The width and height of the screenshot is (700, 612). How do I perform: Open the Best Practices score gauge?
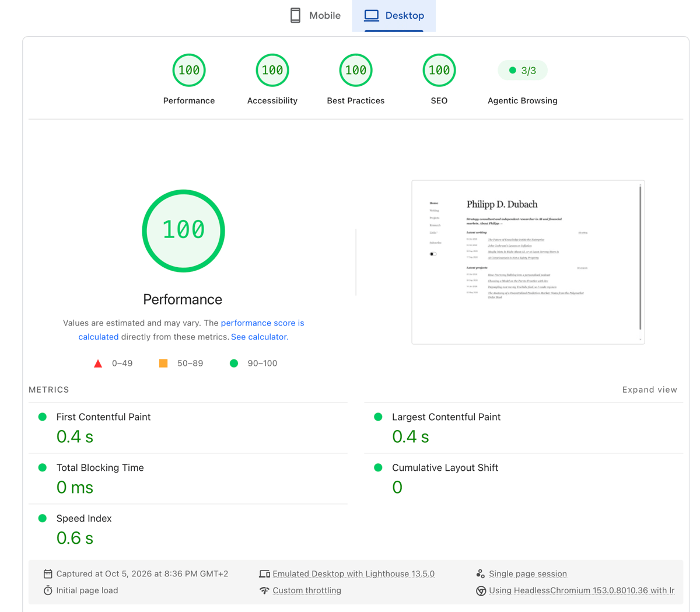tap(356, 71)
